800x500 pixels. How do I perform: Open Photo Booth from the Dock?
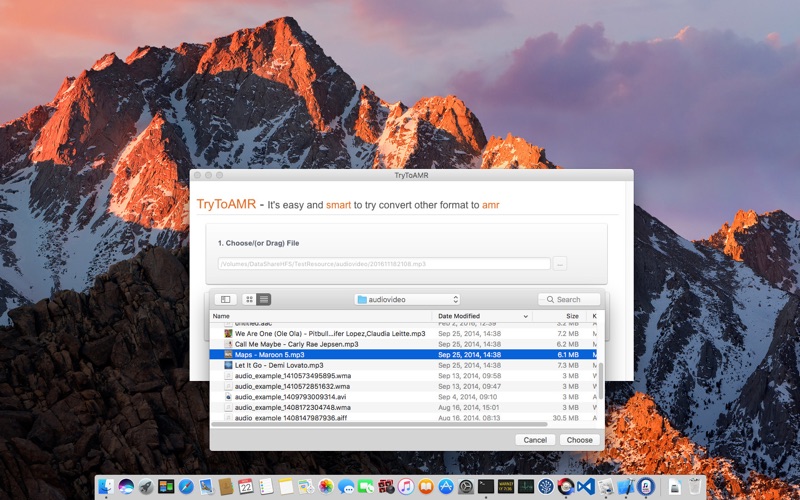[x=386, y=486]
